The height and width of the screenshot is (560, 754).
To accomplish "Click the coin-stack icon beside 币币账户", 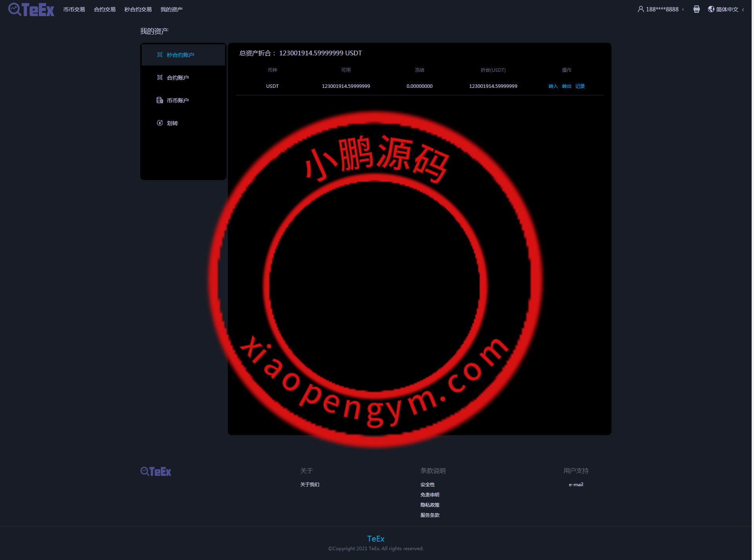I will point(159,100).
